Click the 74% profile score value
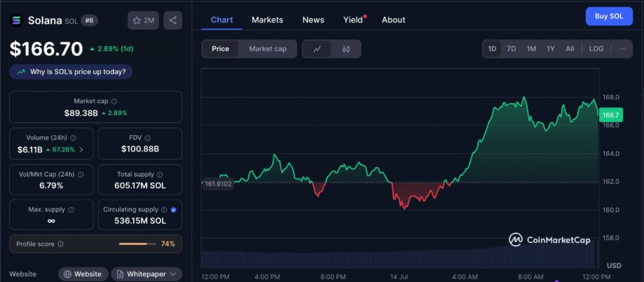The image size is (644, 282). point(168,244)
